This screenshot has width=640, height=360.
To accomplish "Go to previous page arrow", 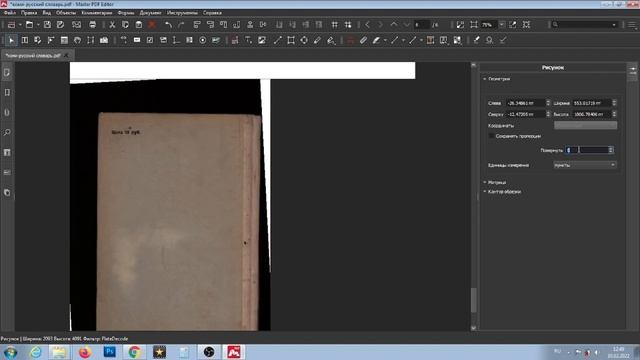I will (x=367, y=25).
